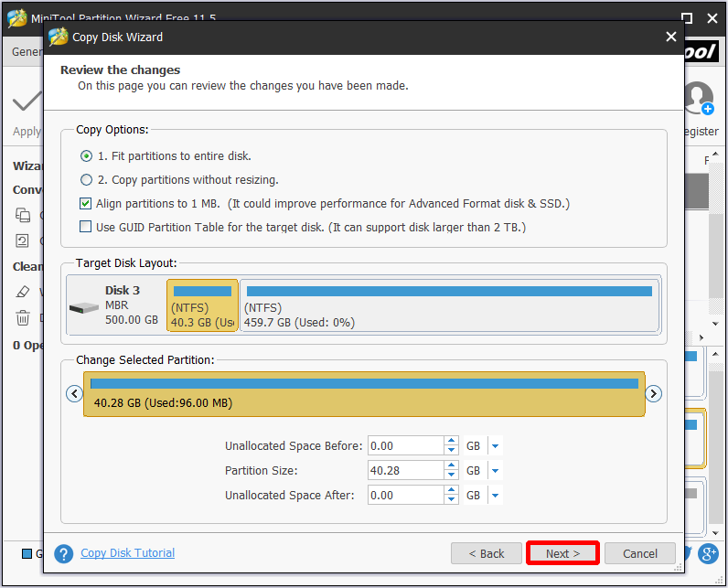Cancel the Copy Disk Wizard
The image size is (728, 588).
(640, 553)
